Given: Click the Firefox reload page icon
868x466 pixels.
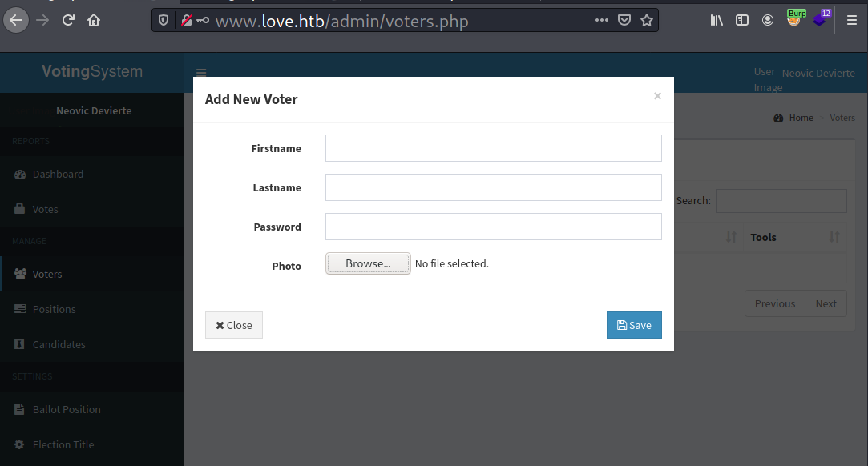Looking at the screenshot, I should [68, 20].
